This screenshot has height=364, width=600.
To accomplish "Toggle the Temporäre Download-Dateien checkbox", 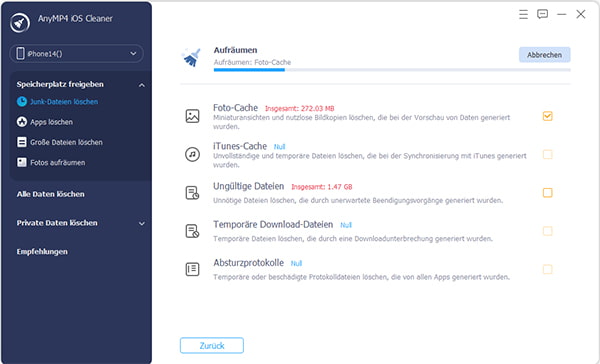I will click(548, 231).
